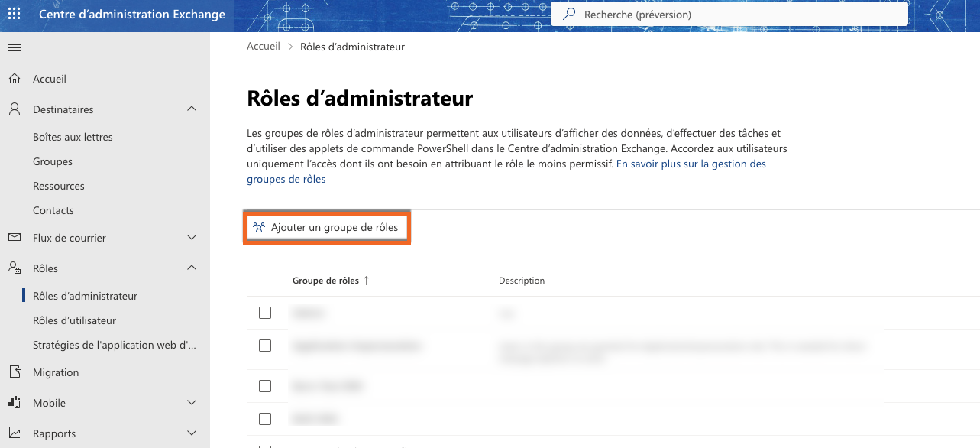Click the Recherche (préversion) search field
The height and width of the screenshot is (448, 980).
tap(726, 13)
